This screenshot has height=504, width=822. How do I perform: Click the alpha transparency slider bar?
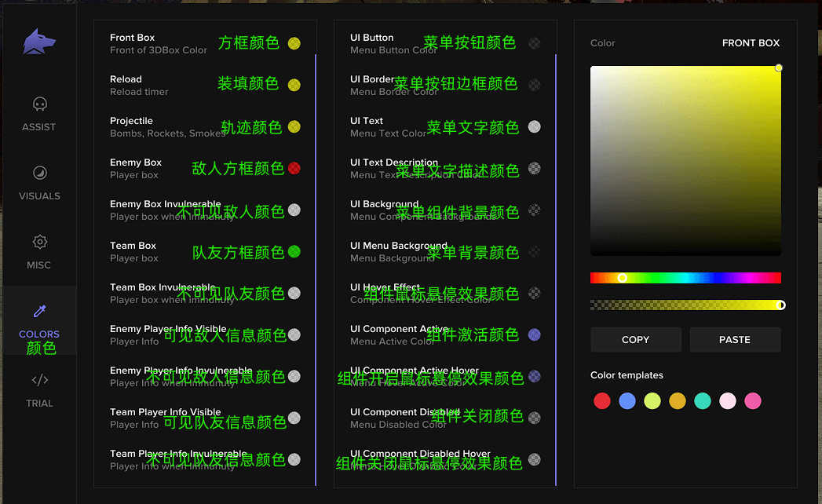[685, 305]
